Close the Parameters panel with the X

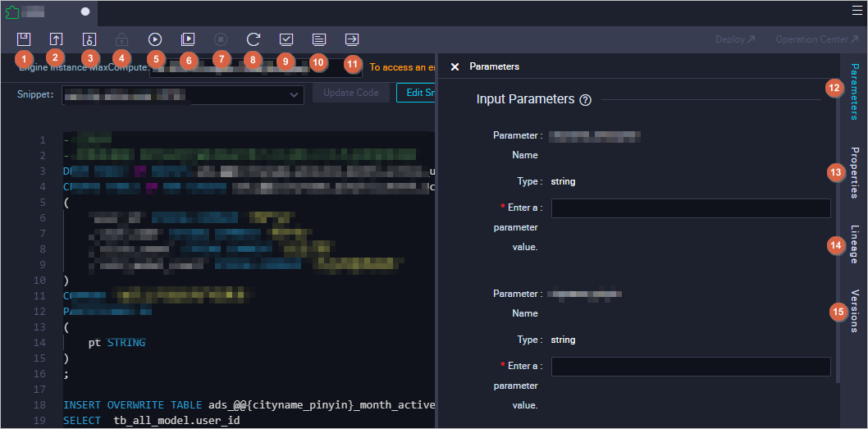tap(455, 67)
